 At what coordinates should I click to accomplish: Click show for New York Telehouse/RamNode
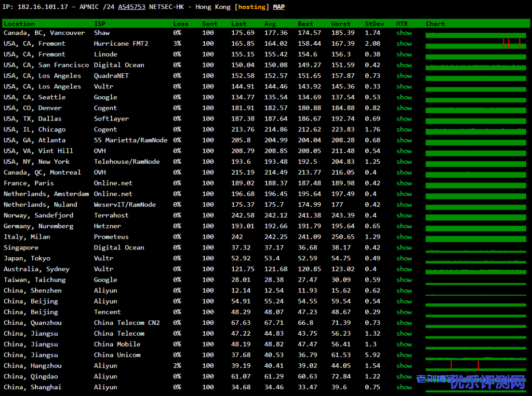pyautogui.click(x=404, y=162)
